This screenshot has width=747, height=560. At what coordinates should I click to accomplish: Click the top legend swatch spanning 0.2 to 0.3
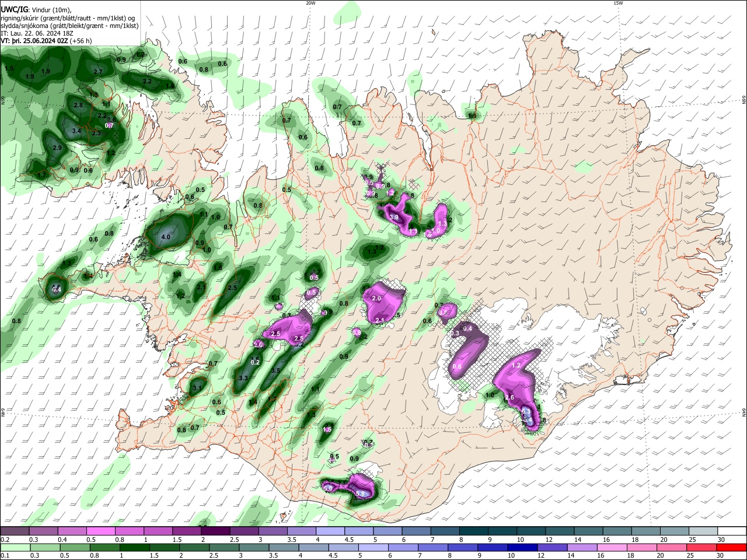pos(15,531)
